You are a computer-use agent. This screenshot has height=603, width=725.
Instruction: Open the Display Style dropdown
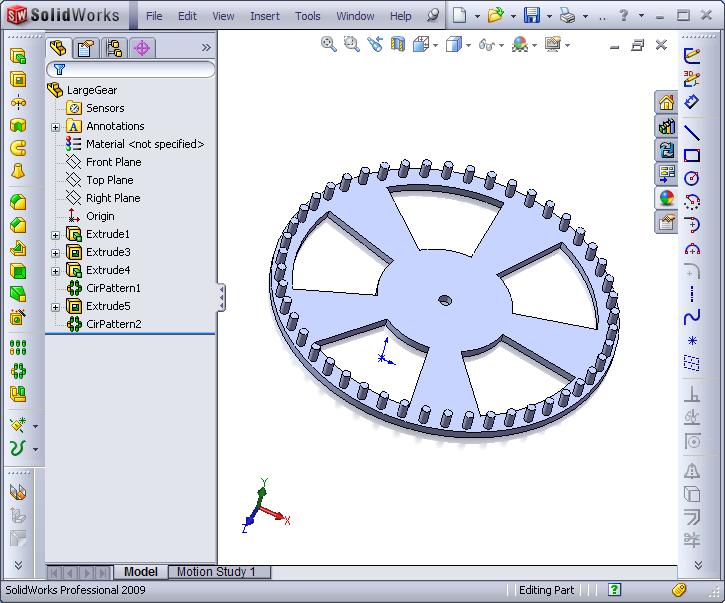(x=468, y=45)
